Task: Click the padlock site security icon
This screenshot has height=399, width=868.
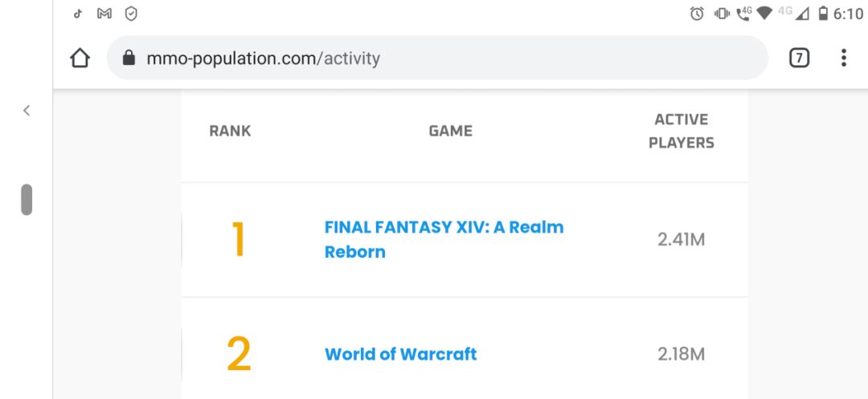Action: (x=127, y=59)
